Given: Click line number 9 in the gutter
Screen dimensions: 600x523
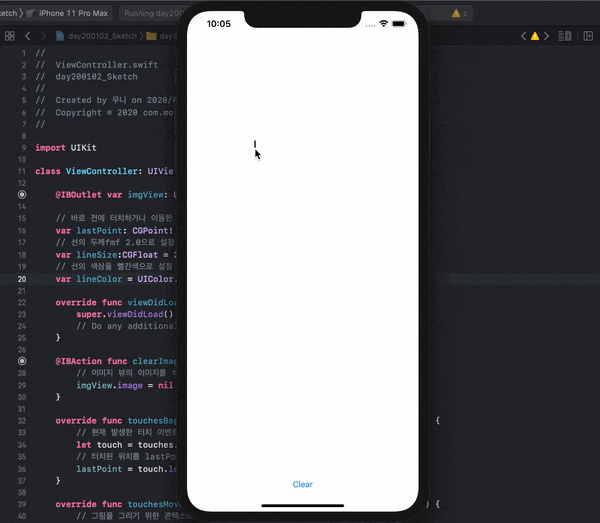Looking at the screenshot, I should pyautogui.click(x=24, y=148).
